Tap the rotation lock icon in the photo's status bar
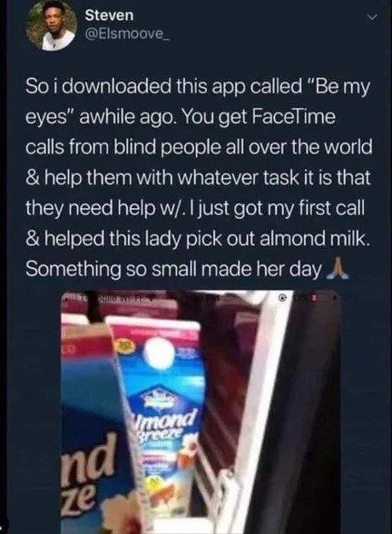 (x=282, y=299)
